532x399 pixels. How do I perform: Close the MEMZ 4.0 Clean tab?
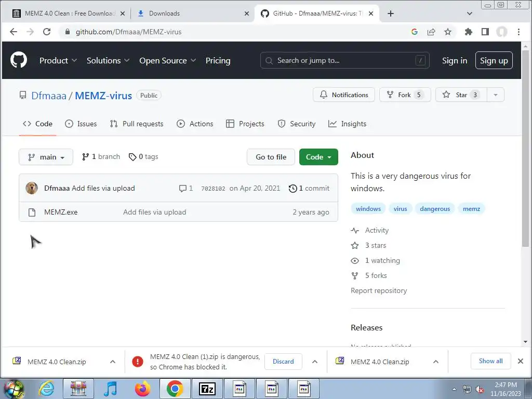point(123,14)
